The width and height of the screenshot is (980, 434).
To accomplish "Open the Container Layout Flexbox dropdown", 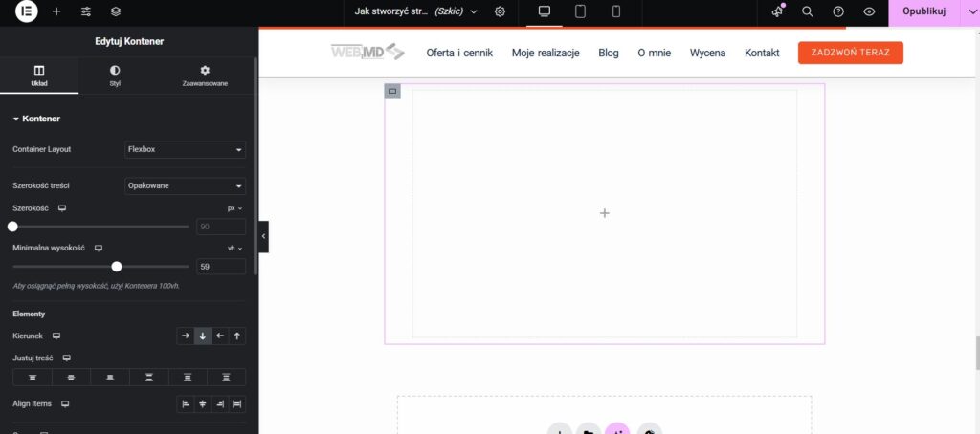I will tap(186, 149).
